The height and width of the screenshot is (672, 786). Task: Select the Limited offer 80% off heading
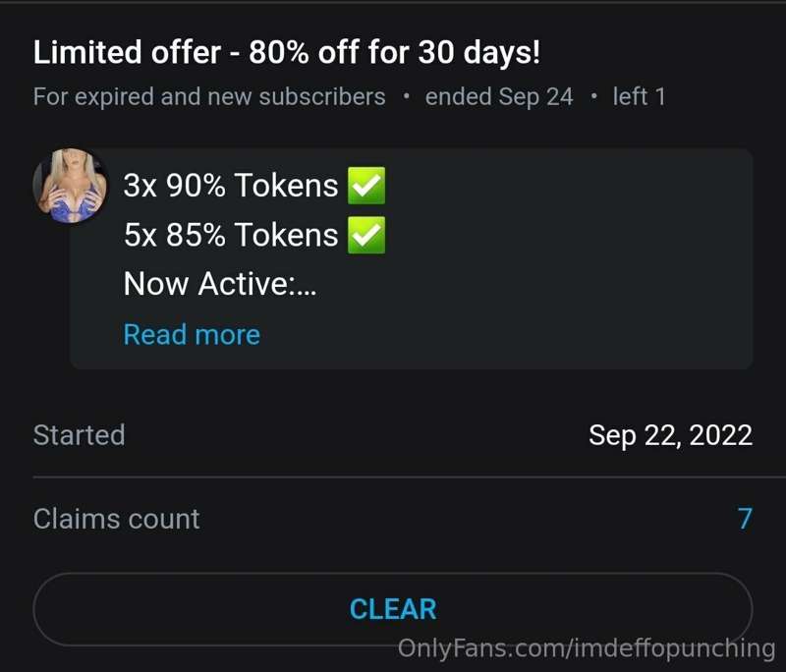[287, 52]
